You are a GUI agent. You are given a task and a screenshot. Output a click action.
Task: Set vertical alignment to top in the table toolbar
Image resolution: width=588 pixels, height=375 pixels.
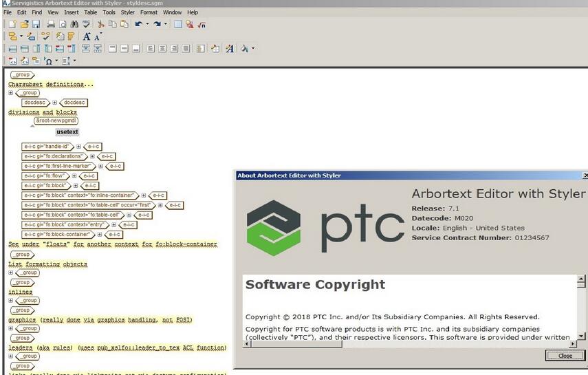(x=113, y=48)
